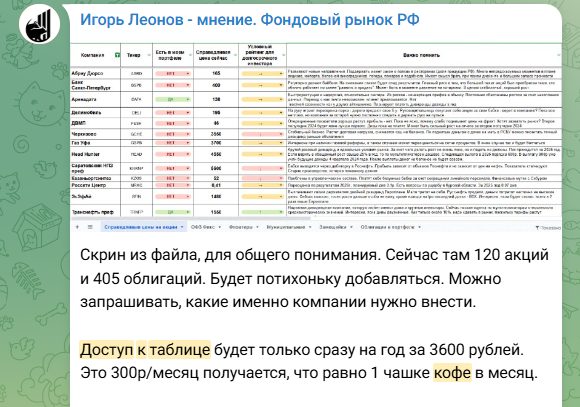Screen dimensions: 580x407
Task: Click filter icon in Справедливая цена сейчас header
Action: pos(235,55)
